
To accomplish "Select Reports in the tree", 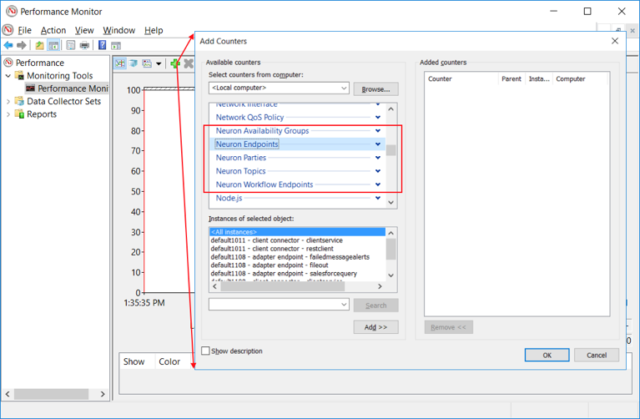I will click(x=41, y=114).
